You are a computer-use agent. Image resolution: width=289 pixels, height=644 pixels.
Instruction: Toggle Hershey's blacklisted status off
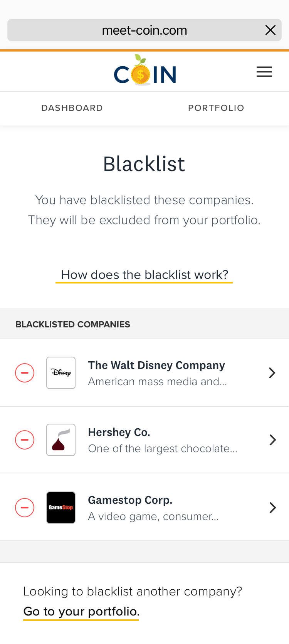[24, 439]
